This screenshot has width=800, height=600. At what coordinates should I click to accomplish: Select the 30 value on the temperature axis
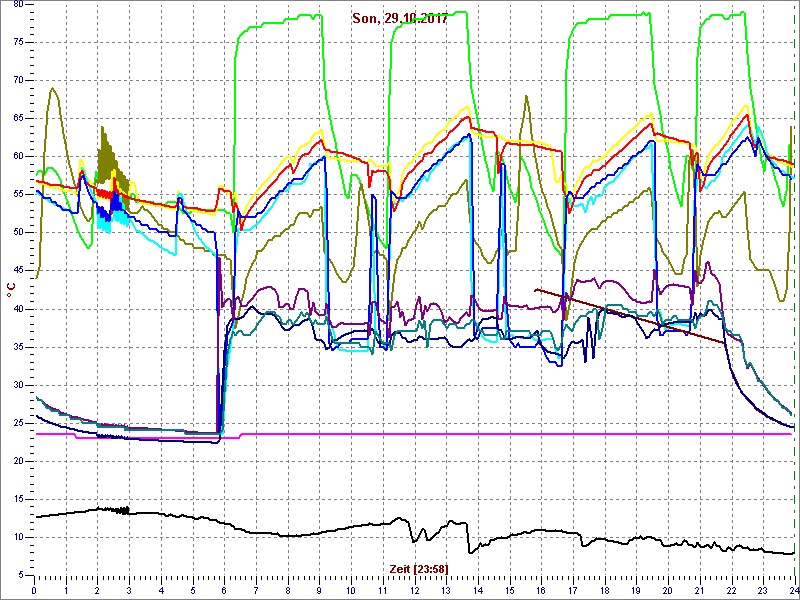point(19,385)
